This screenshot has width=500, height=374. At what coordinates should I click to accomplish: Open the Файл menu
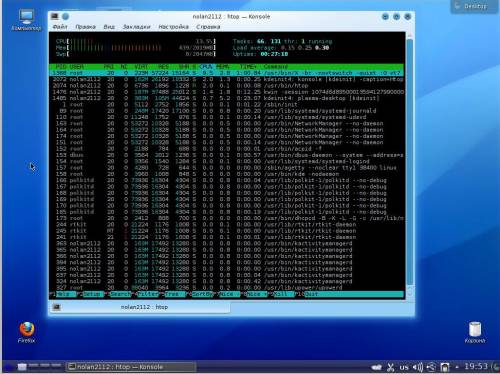[60, 27]
